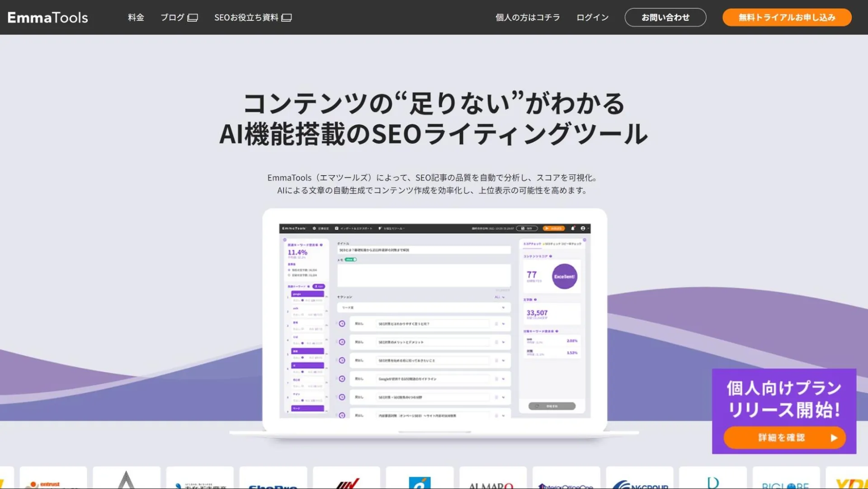Open the ブログ link in the navigation

click(x=179, y=17)
